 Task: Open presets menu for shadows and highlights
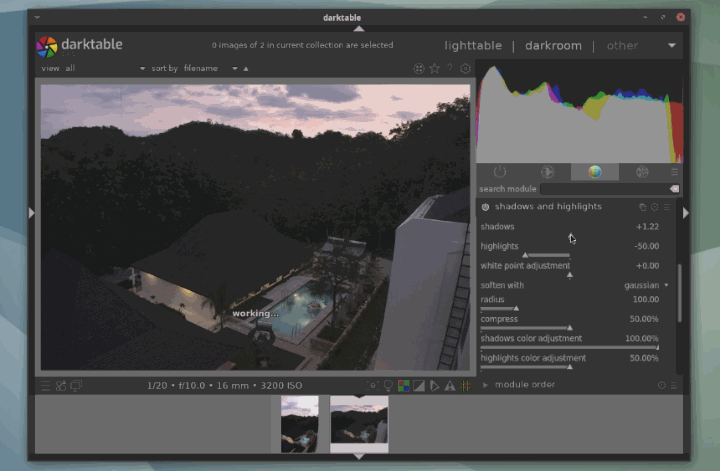click(667, 207)
